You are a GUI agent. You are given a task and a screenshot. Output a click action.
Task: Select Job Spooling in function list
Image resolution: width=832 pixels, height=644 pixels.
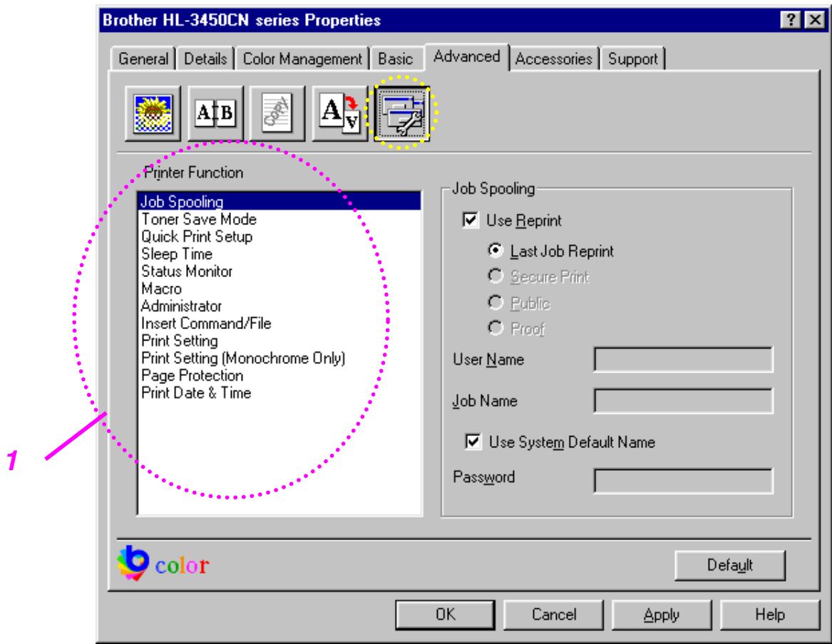click(279, 202)
